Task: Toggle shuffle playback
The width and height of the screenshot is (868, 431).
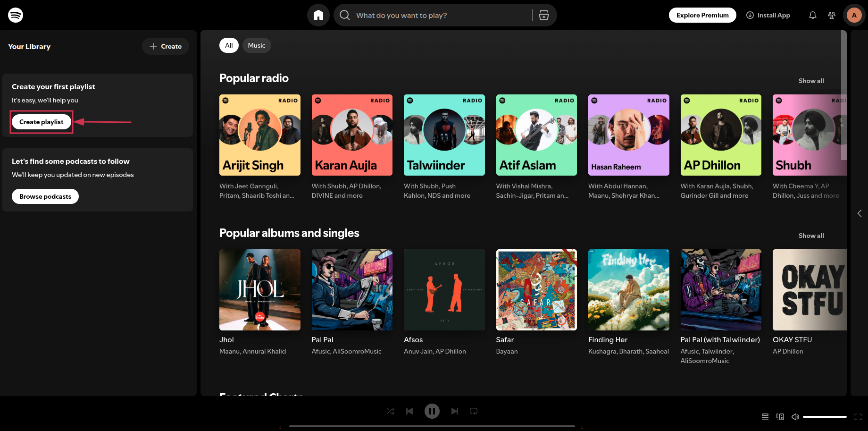Action: (391, 411)
